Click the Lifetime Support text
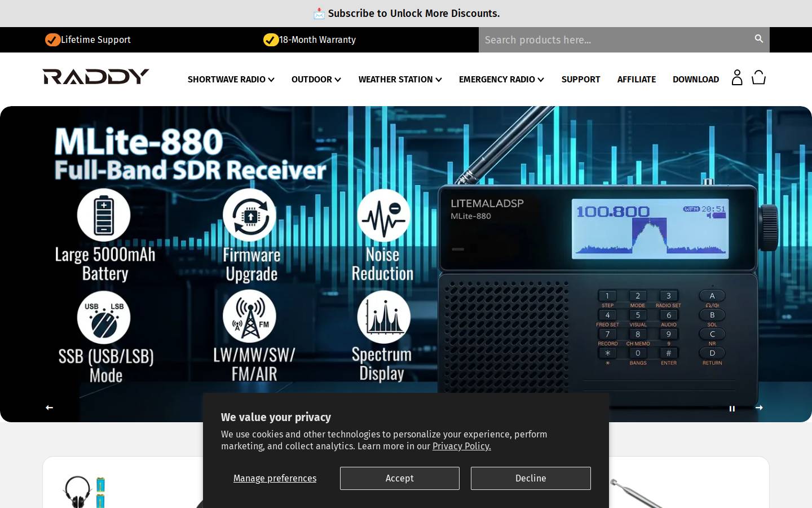The height and width of the screenshot is (508, 812). 96,40
